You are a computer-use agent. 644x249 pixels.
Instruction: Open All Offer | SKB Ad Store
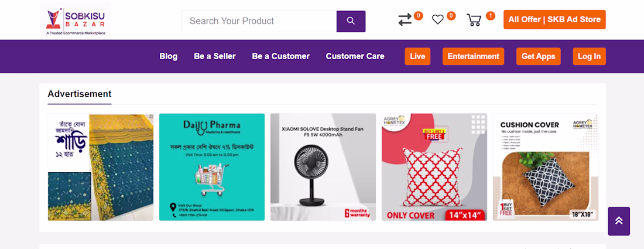pyautogui.click(x=554, y=19)
